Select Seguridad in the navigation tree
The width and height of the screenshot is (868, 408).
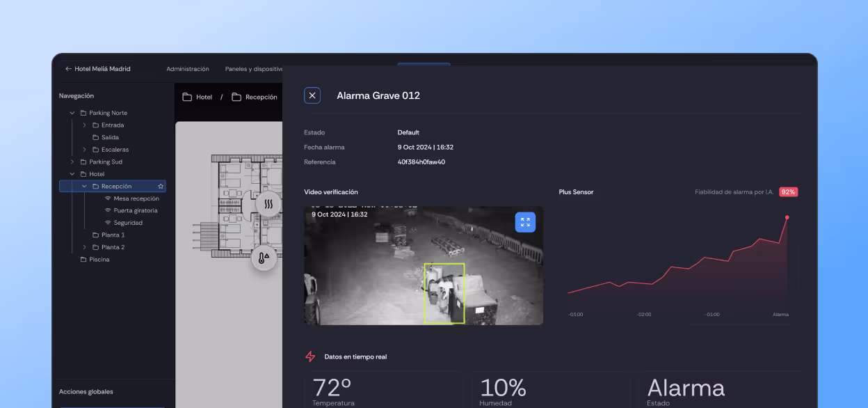(128, 223)
